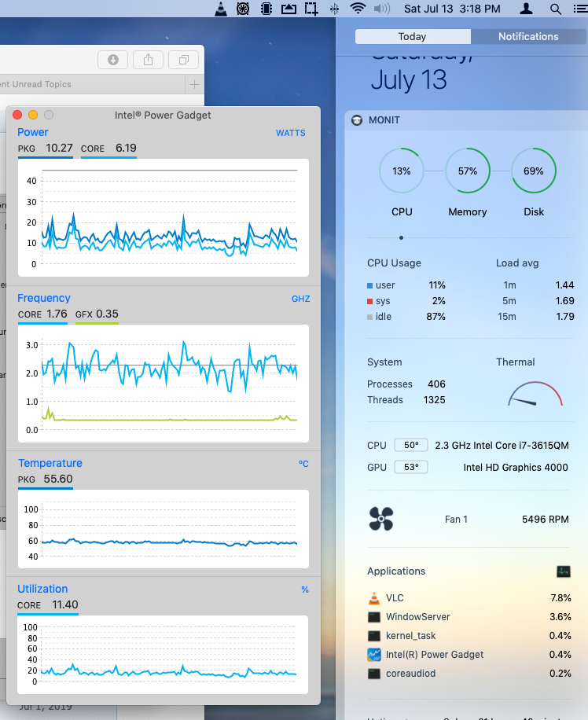Click the PKG 10.27 power value
588x720 pixels.
tap(45, 148)
